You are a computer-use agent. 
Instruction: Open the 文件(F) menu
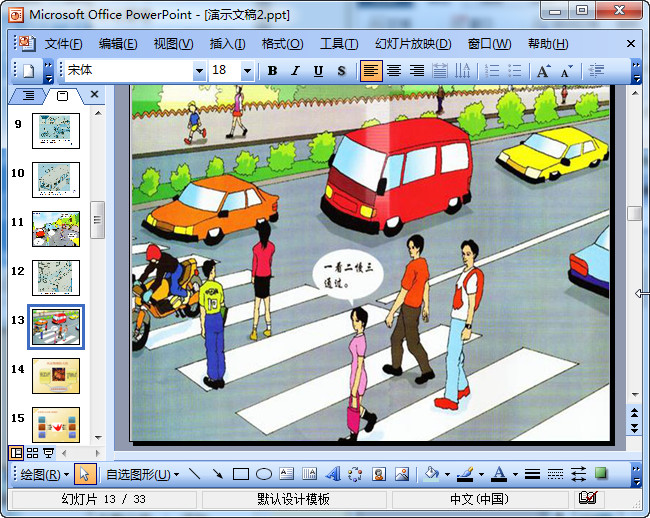(x=63, y=44)
